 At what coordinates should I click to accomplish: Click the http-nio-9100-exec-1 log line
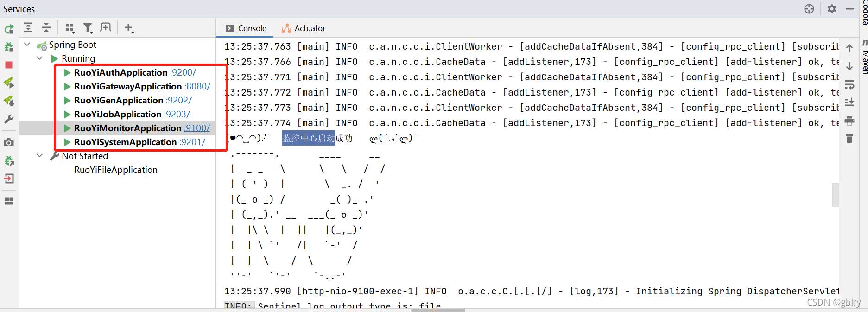(532, 291)
